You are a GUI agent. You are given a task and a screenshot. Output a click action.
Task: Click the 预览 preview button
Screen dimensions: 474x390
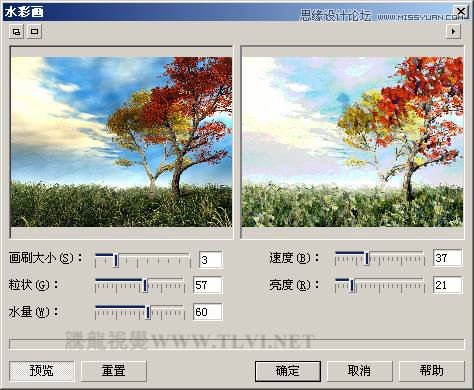[42, 371]
